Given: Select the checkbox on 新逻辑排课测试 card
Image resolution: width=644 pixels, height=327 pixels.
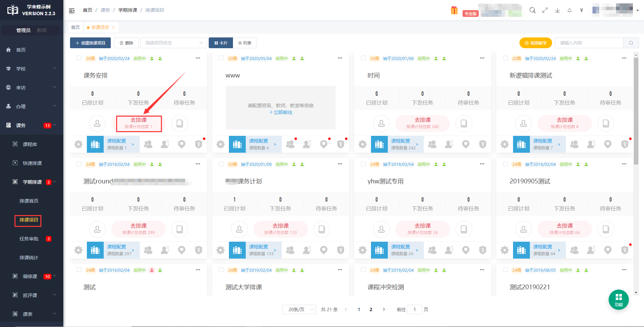Looking at the screenshot, I should 505,58.
